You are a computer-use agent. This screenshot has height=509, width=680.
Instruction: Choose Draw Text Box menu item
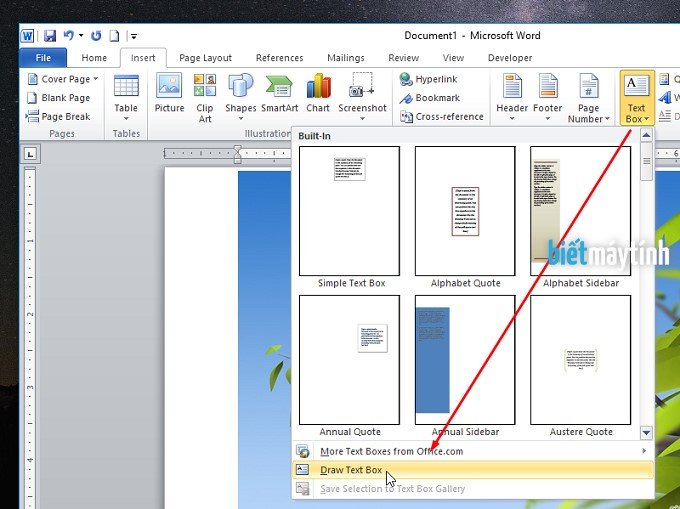(x=473, y=470)
